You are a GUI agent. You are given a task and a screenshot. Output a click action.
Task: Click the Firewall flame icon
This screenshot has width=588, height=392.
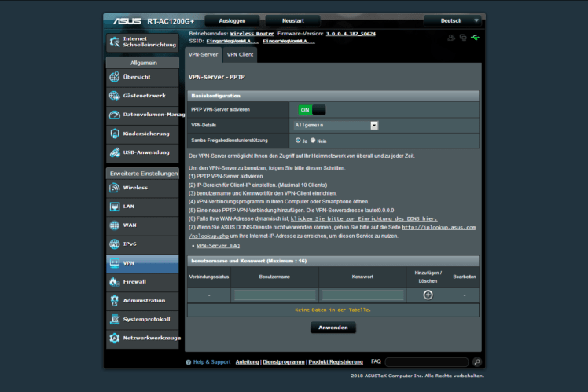click(x=114, y=282)
